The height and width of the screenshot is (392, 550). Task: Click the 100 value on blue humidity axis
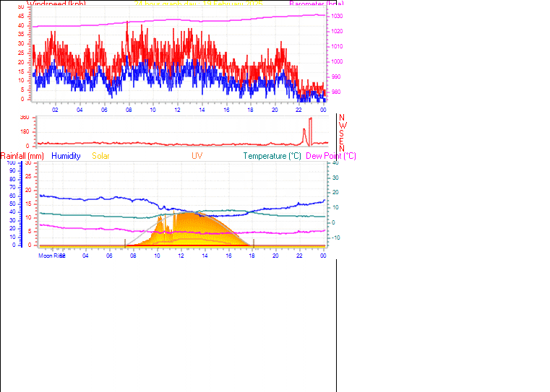[x=12, y=163]
